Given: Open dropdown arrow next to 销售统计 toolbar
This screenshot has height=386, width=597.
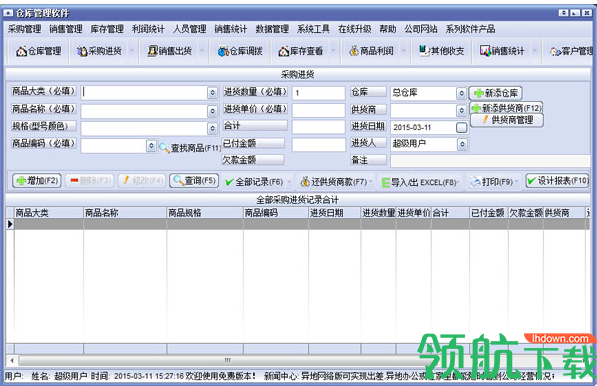Looking at the screenshot, I should (535, 50).
